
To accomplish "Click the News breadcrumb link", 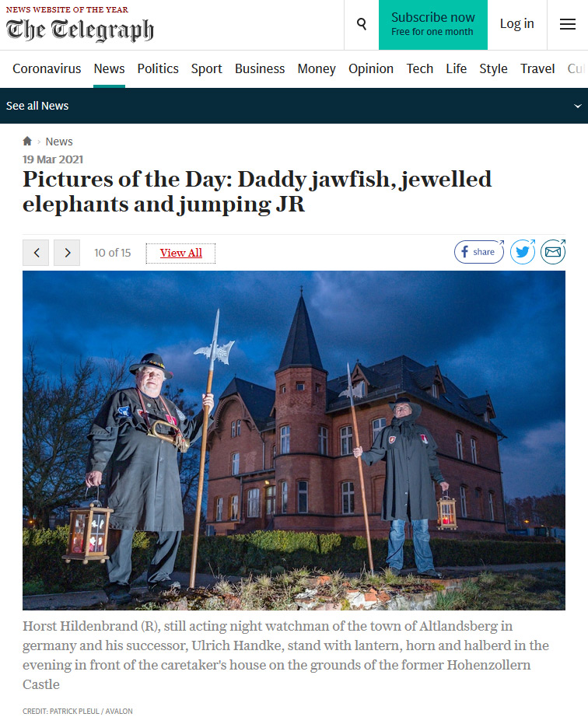I will (x=59, y=142).
